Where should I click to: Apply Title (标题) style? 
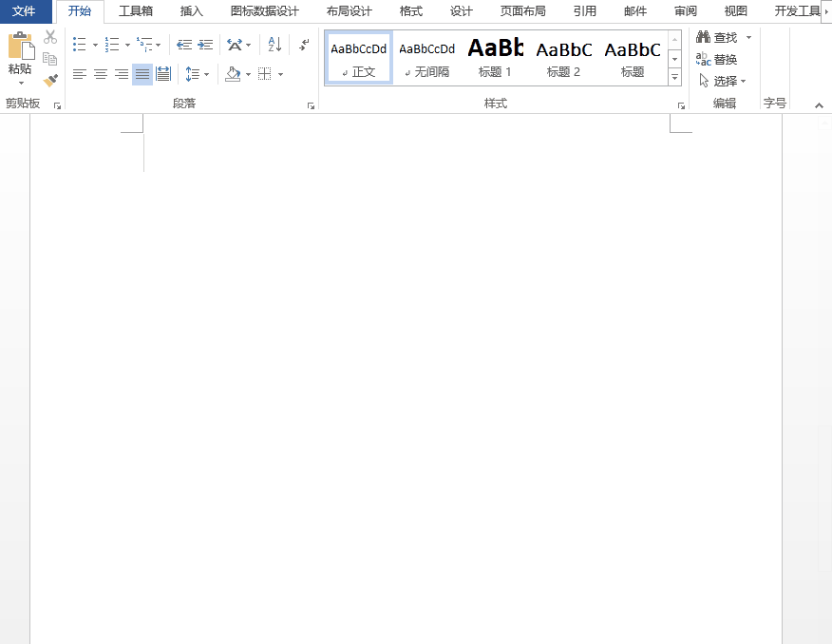pyautogui.click(x=633, y=58)
